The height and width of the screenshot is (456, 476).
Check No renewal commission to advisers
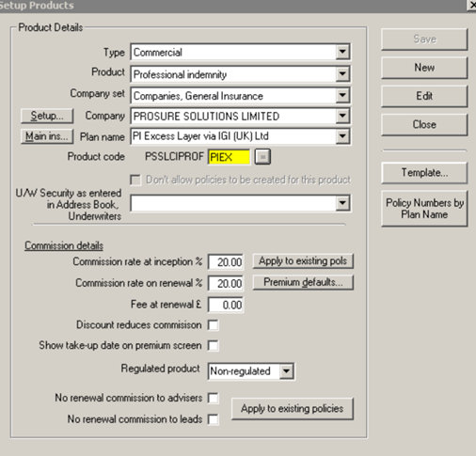point(214,398)
